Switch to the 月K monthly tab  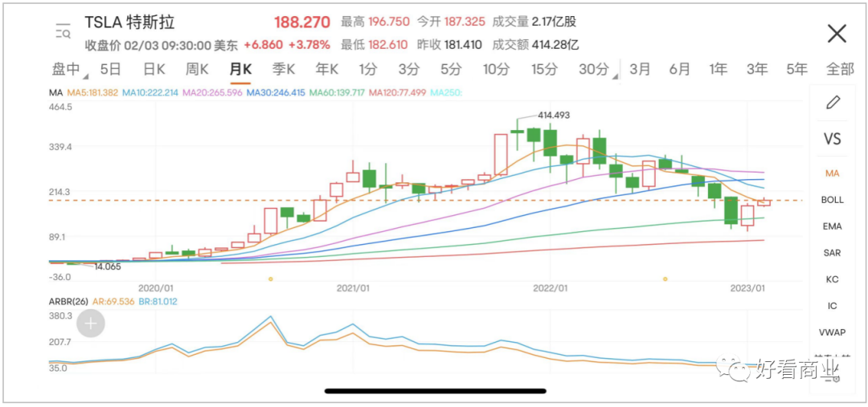click(x=240, y=70)
